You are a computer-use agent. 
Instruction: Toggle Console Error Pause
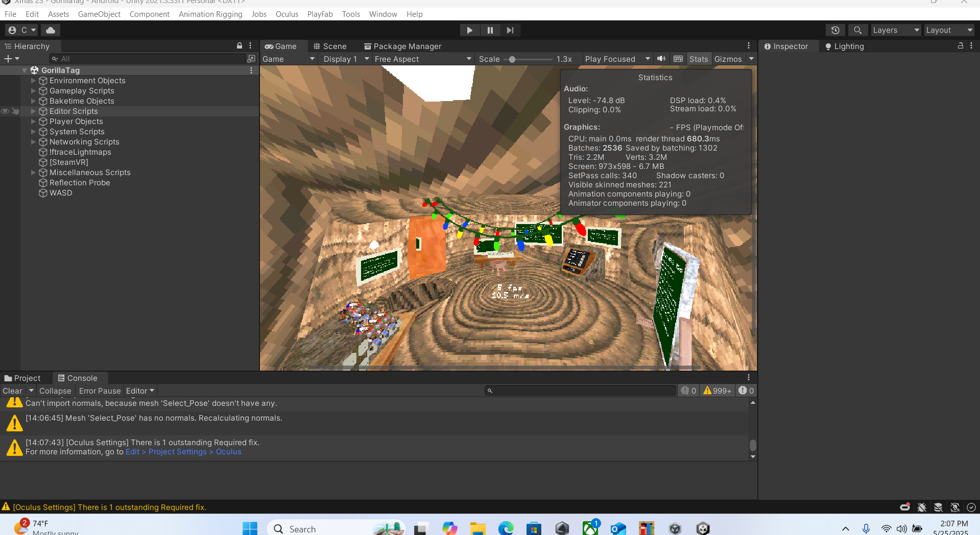point(100,391)
